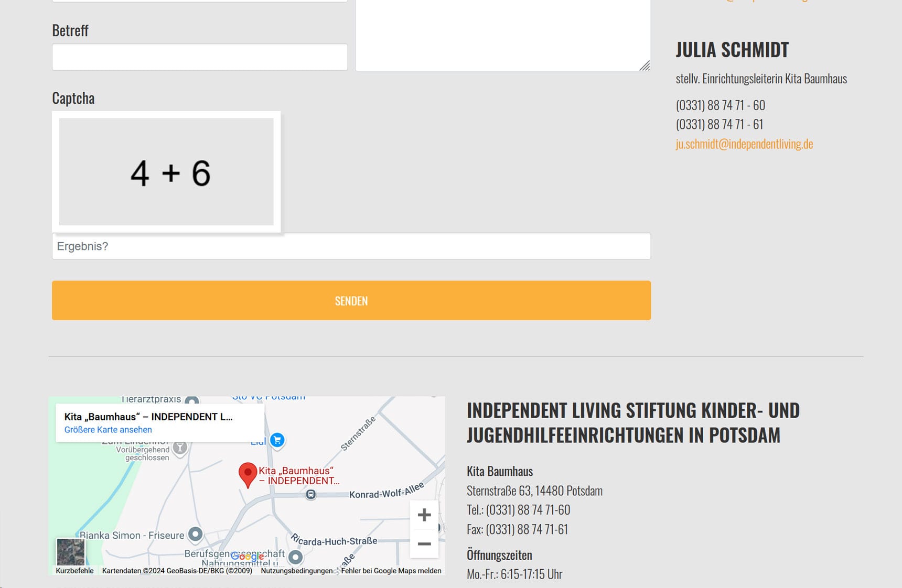
Task: Click the Betreff input field
Action: pos(199,57)
